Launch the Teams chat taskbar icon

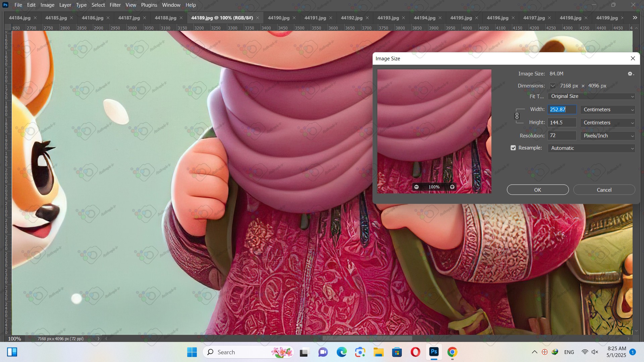pyautogui.click(x=323, y=352)
